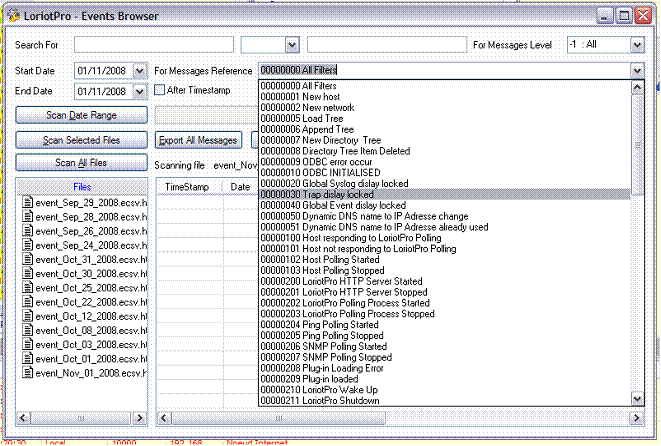
Task: Click the file icon next to event_Oct_30_2008
Action: tap(27, 274)
